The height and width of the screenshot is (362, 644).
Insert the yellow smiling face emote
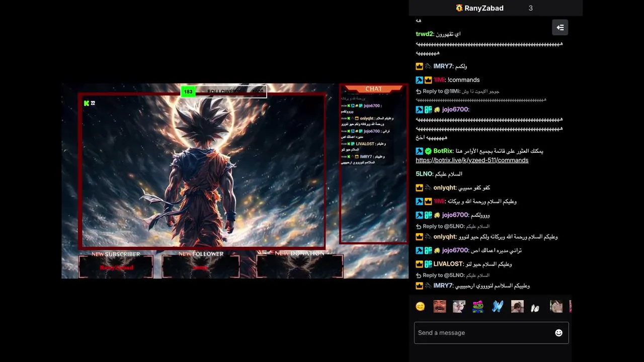pyautogui.click(x=420, y=306)
